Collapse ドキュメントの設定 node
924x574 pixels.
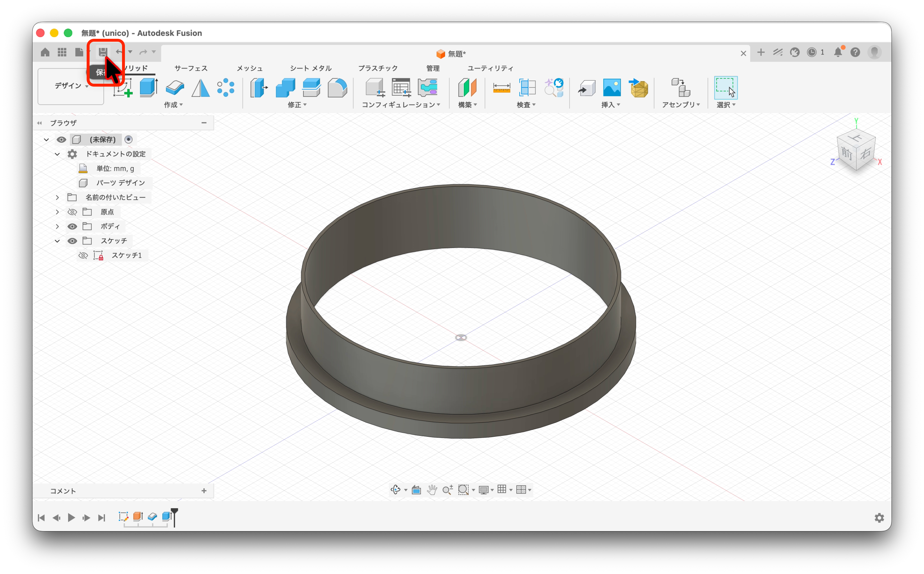tap(57, 154)
